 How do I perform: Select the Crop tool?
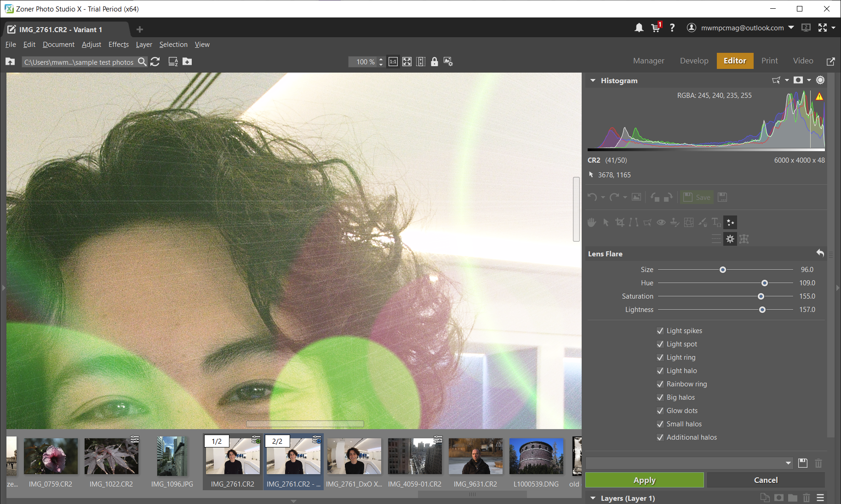click(620, 222)
